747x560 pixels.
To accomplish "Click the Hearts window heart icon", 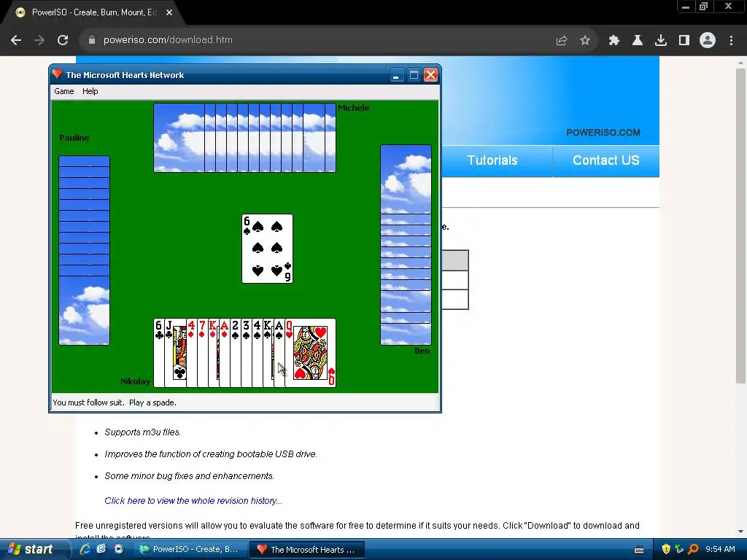I will click(58, 74).
